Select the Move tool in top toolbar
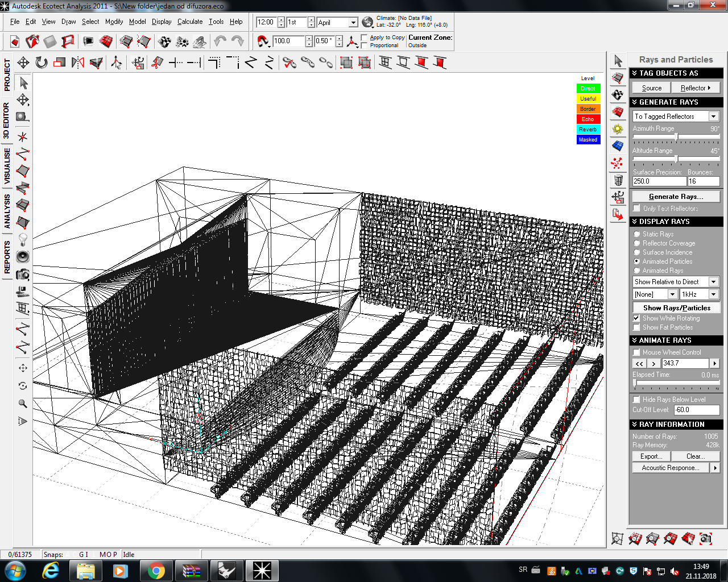 tap(23, 63)
